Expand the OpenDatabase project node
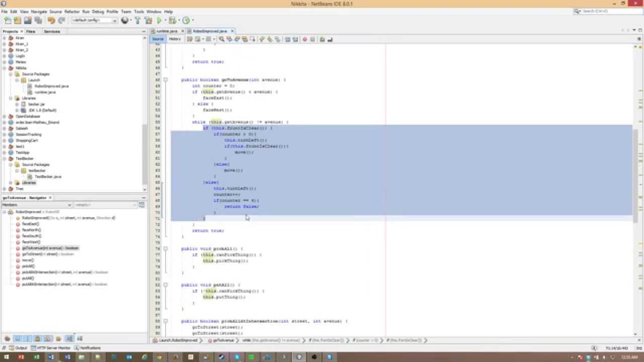This screenshot has height=362, width=644. tap(5, 116)
